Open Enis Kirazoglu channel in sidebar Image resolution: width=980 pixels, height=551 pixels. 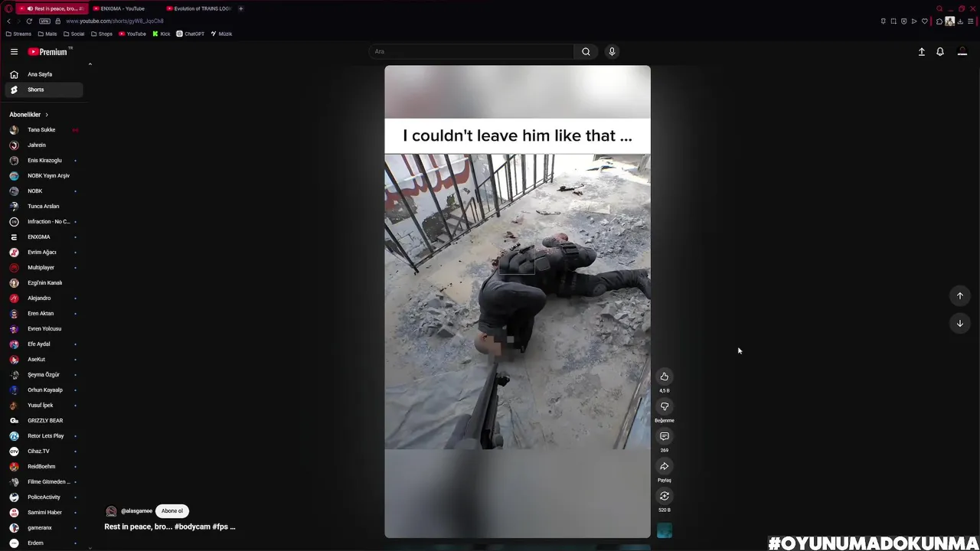tap(44, 161)
